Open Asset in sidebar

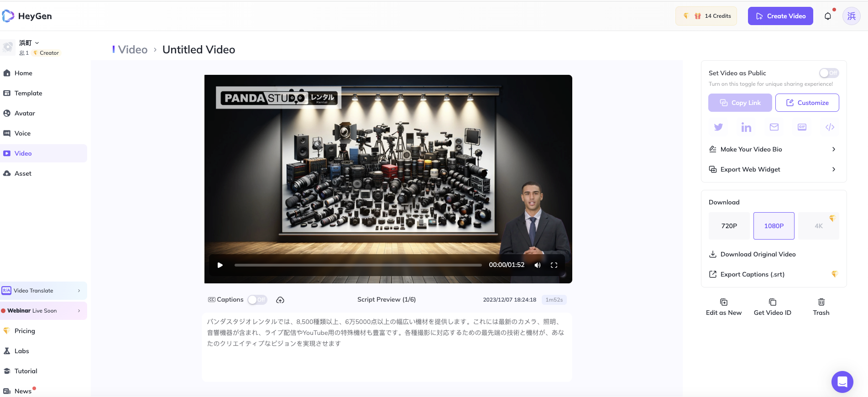pyautogui.click(x=43, y=173)
